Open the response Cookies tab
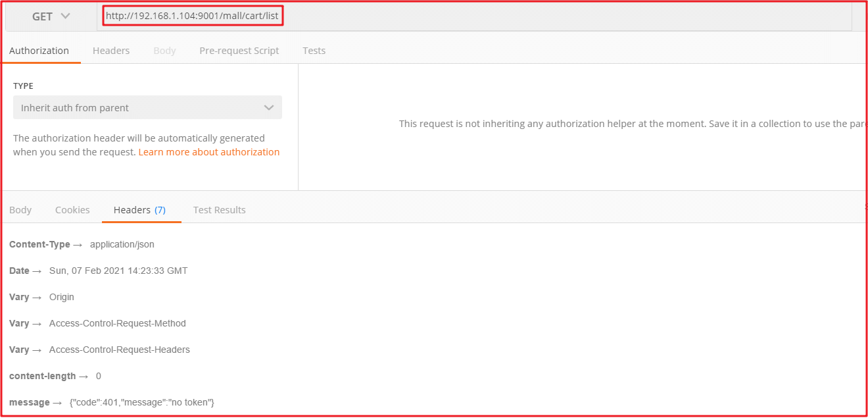Viewport: 868px width, 418px height. pos(72,210)
